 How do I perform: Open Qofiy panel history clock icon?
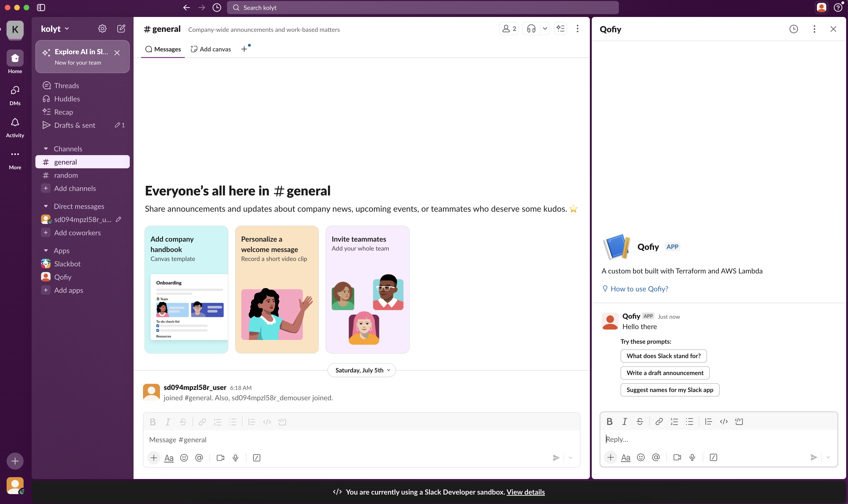pos(794,29)
